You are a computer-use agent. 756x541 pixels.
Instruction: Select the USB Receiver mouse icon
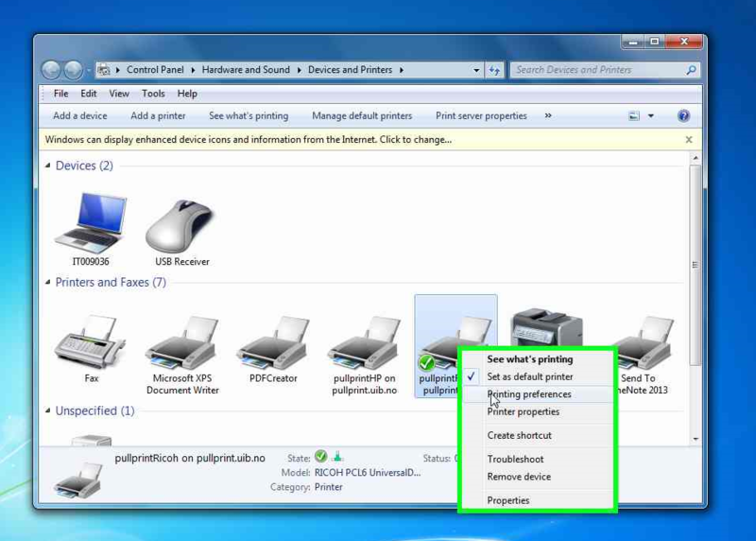coord(180,226)
